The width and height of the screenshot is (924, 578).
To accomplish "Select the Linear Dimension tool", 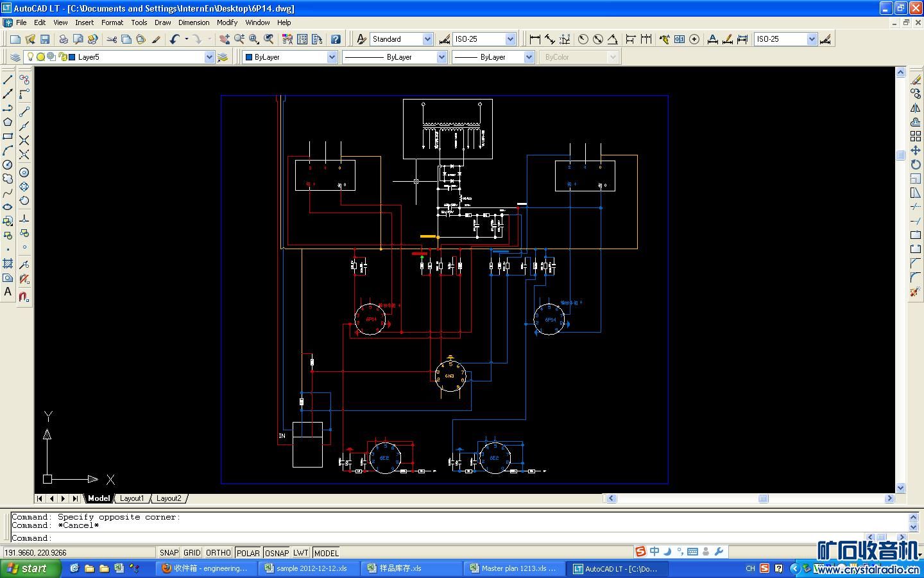I will click(535, 39).
